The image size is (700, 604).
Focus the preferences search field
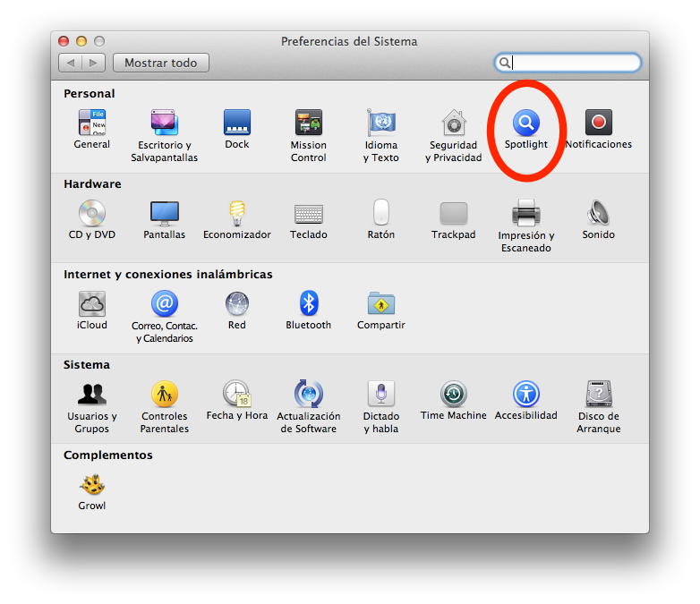tap(568, 63)
